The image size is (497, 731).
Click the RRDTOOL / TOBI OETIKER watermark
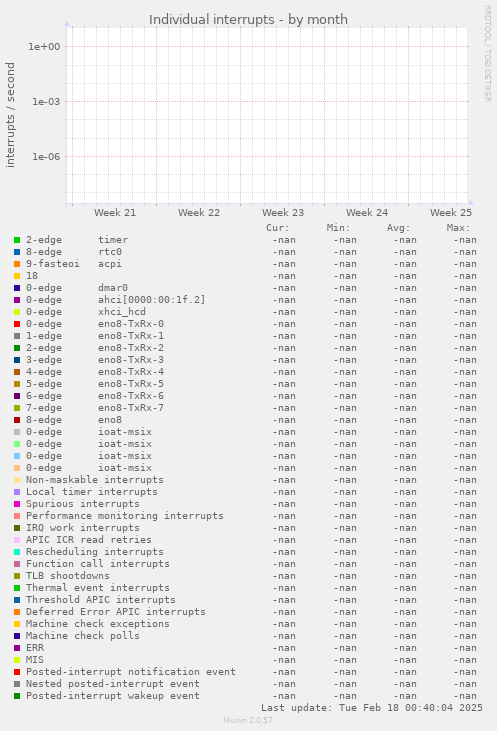(487, 54)
